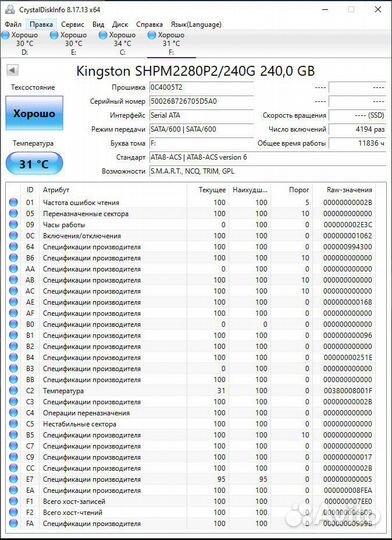392x540 pixels.
Task: Click status icon of attribute AF
Action: [x=13, y=313]
